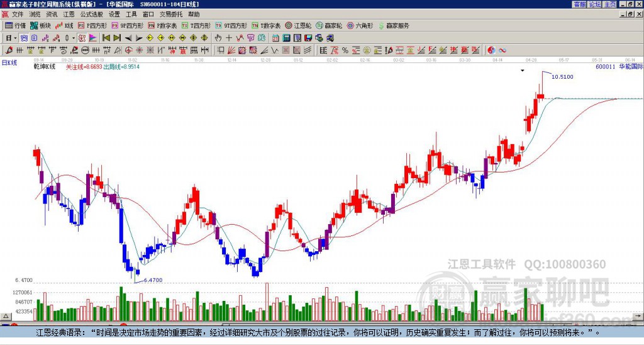Open the P数字表 number table
The image size is (644, 345).
point(162,25)
